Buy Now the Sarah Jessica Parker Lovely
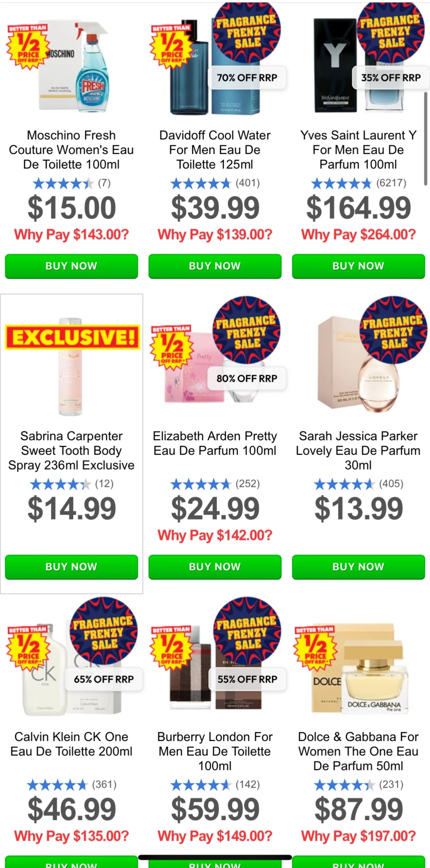This screenshot has height=868, width=430. click(358, 567)
